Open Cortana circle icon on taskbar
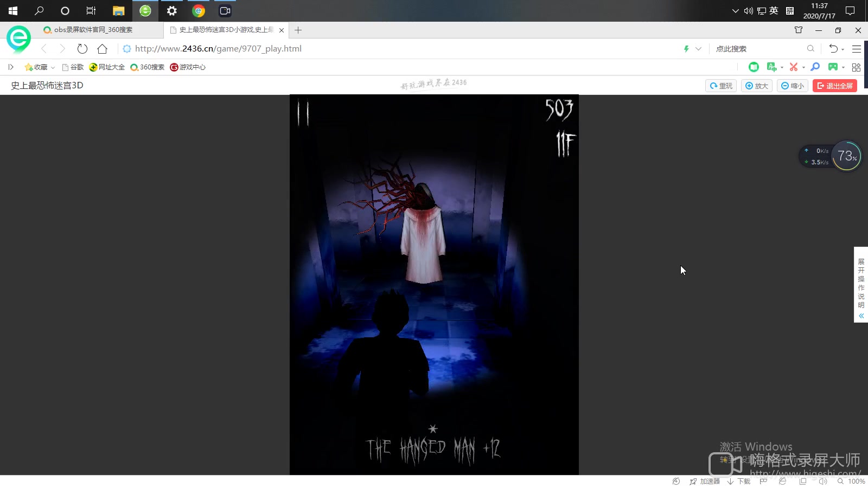 (65, 11)
